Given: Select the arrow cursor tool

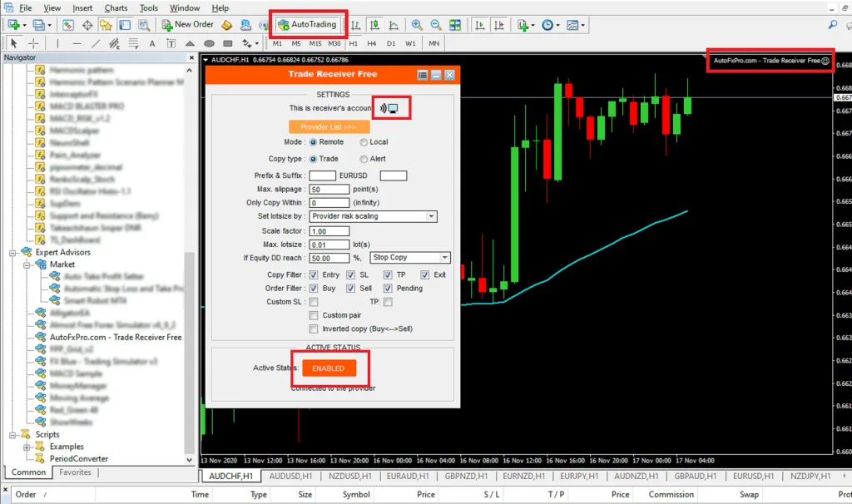Looking at the screenshot, I should point(14,43).
